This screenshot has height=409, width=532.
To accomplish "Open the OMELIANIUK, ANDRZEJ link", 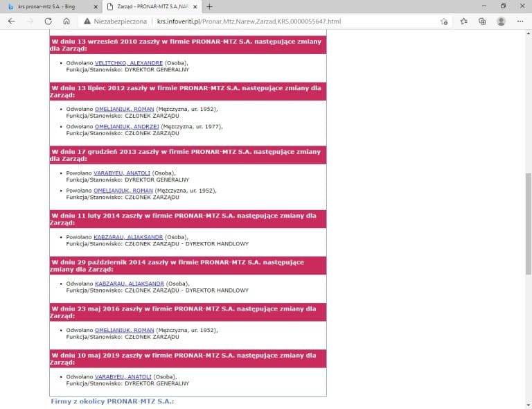I will [127, 126].
